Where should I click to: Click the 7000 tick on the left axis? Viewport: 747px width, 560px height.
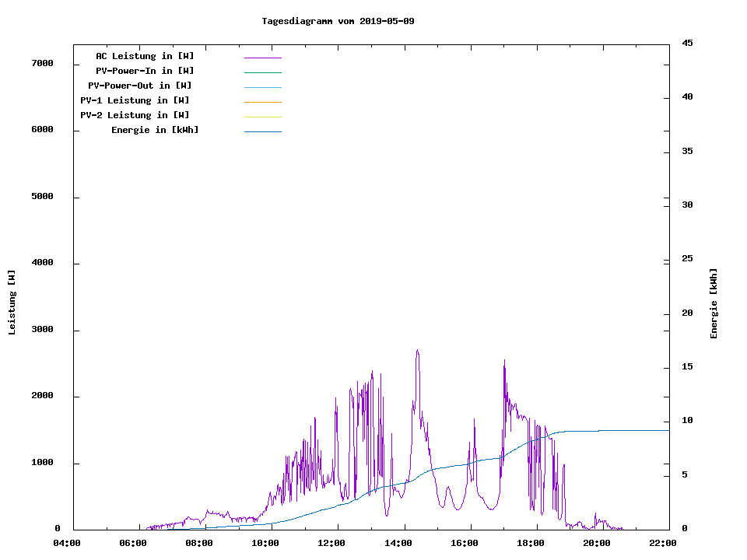[42, 63]
